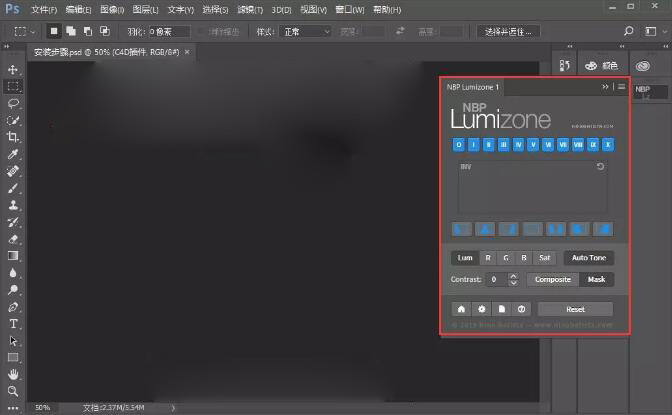672x415 pixels.
Task: Toggle Subtract from selection mode
Action: (88, 31)
